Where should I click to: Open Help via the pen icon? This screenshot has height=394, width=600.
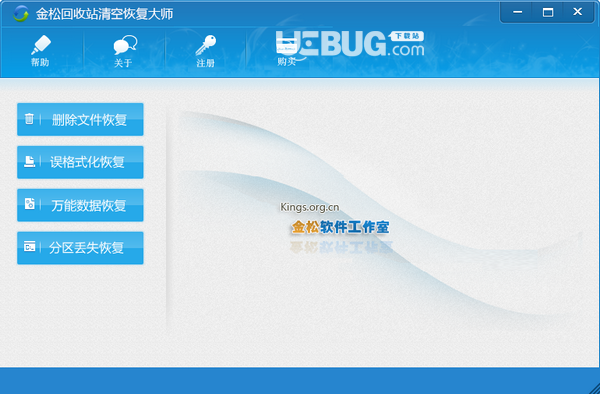41,45
